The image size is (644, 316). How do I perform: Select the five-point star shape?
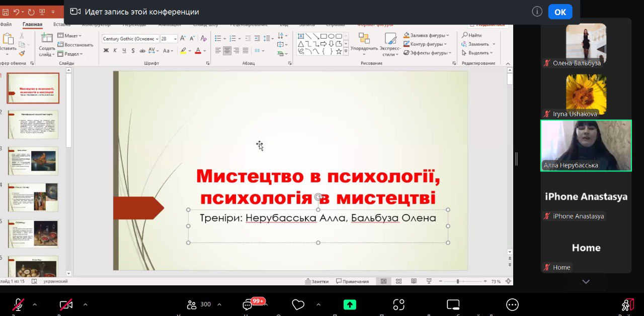click(339, 51)
